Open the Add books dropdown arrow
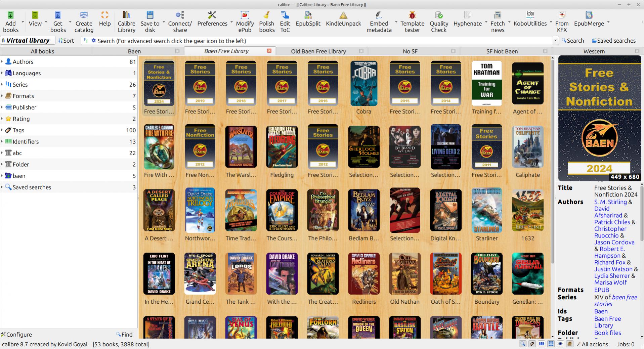This screenshot has height=349, width=644. click(23, 22)
